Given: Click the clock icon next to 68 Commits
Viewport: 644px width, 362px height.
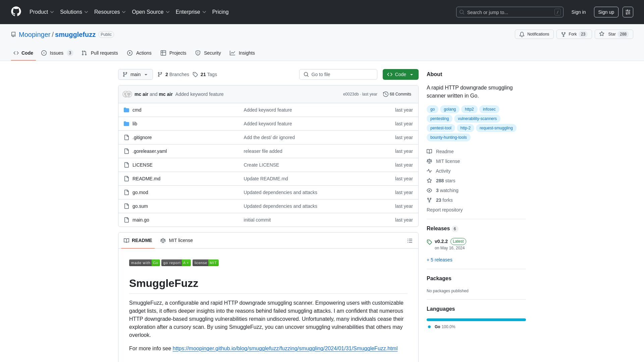Looking at the screenshot, I should tap(386, 94).
